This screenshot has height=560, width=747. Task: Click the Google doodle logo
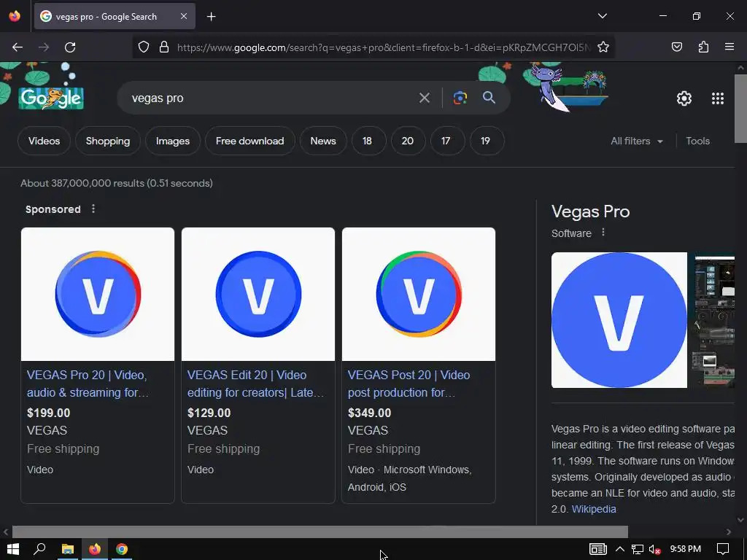coord(52,98)
